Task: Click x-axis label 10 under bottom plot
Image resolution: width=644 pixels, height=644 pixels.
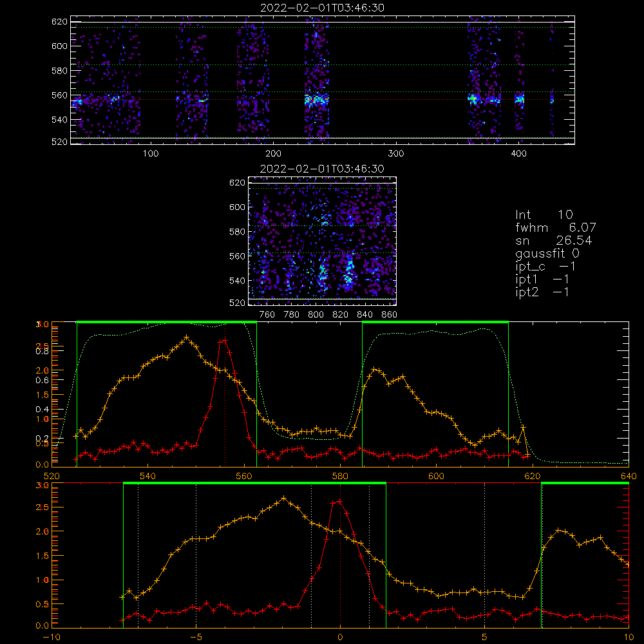Action: tap(629, 637)
